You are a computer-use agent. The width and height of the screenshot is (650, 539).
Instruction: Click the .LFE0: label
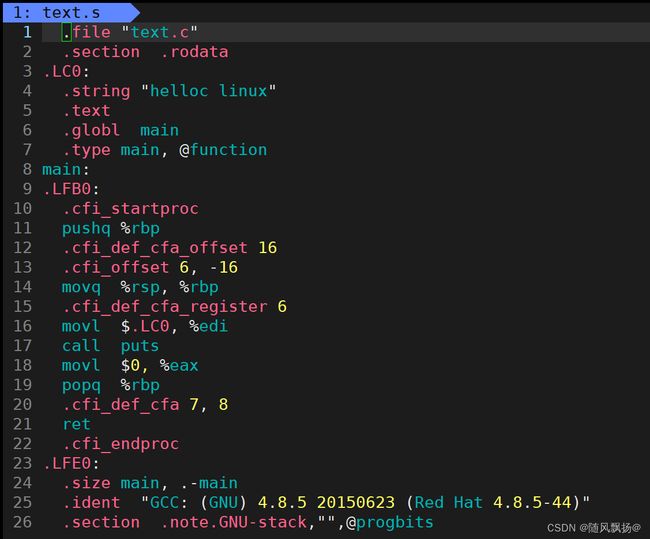(x=70, y=463)
